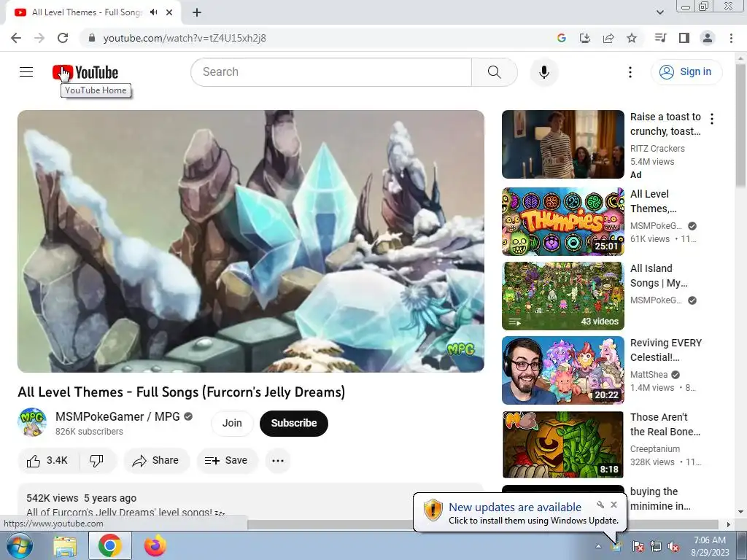Click the YouTube Home logo
The height and width of the screenshot is (560, 747).
85,72
